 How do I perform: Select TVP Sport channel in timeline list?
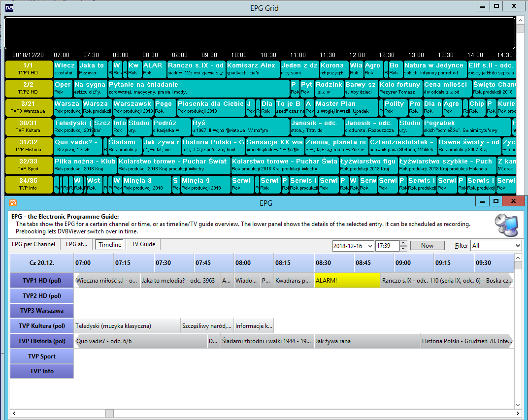tap(42, 356)
